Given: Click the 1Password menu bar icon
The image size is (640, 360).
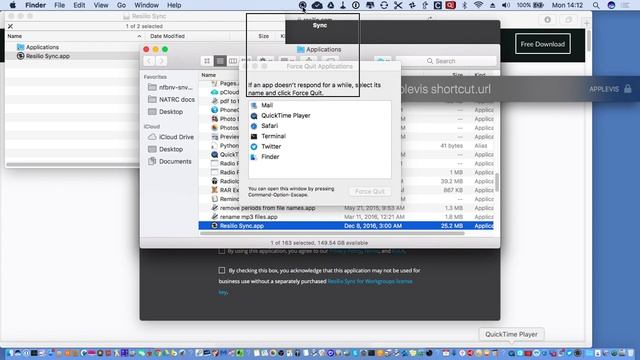Looking at the screenshot, I should click(x=356, y=5).
